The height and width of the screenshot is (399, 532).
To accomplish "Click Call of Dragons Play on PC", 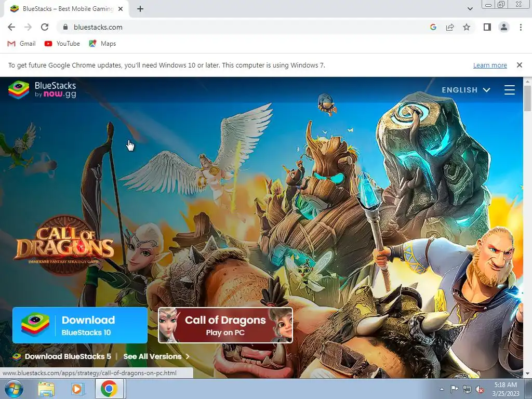I will [x=225, y=325].
